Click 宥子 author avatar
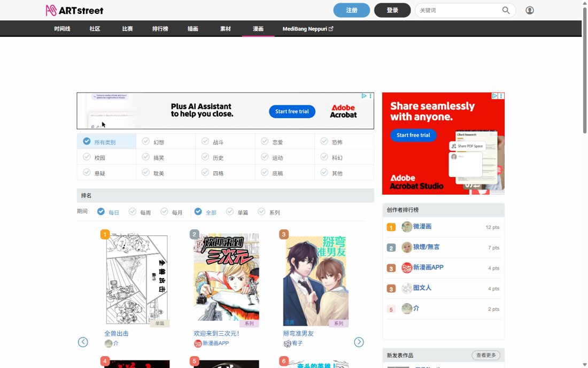 pyautogui.click(x=287, y=343)
